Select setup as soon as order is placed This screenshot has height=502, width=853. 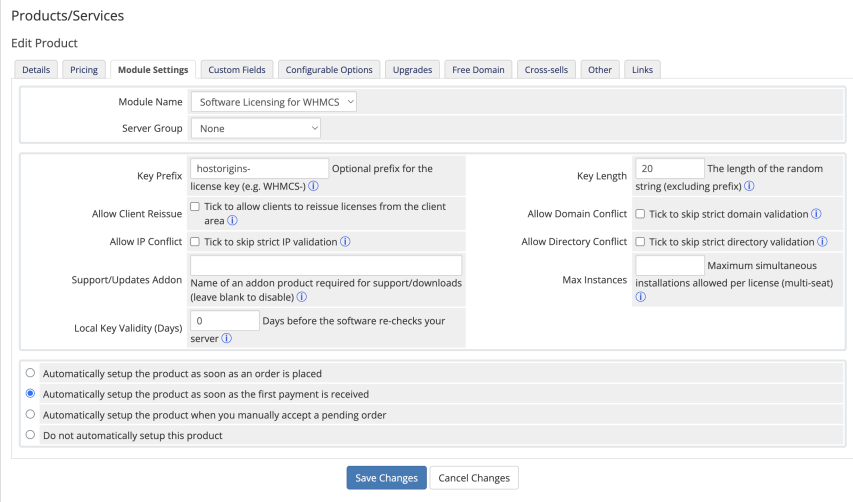(x=30, y=373)
